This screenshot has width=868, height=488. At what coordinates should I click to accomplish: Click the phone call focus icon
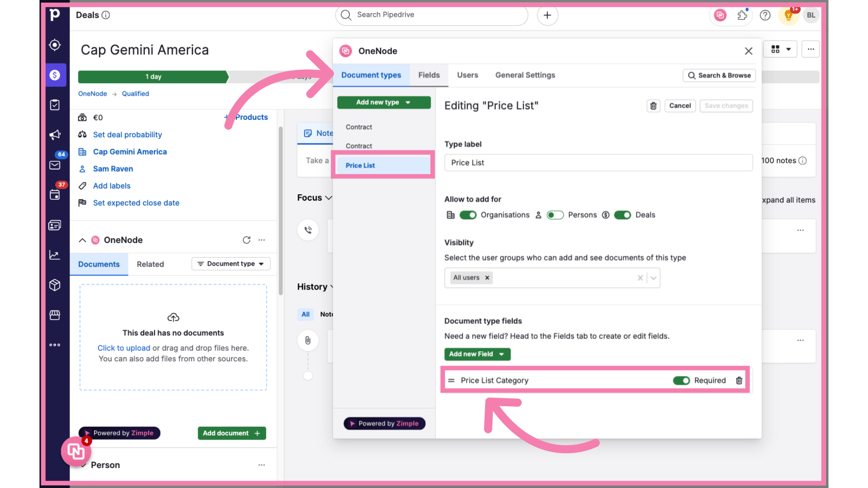(x=308, y=230)
